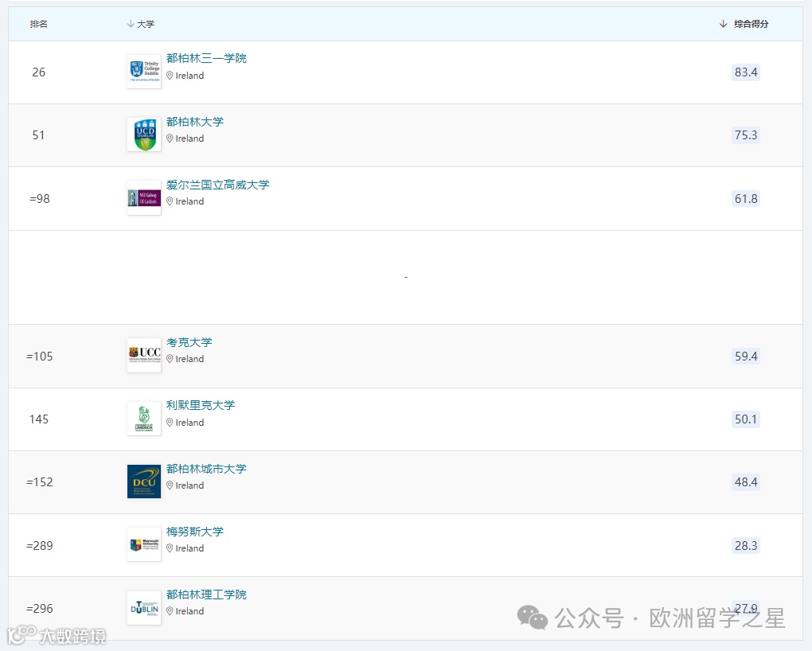Click rank =98 cell
Image resolution: width=812 pixels, height=651 pixels.
40,199
